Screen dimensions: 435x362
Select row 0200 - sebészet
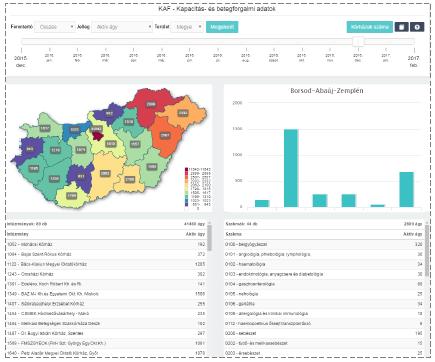point(324,333)
